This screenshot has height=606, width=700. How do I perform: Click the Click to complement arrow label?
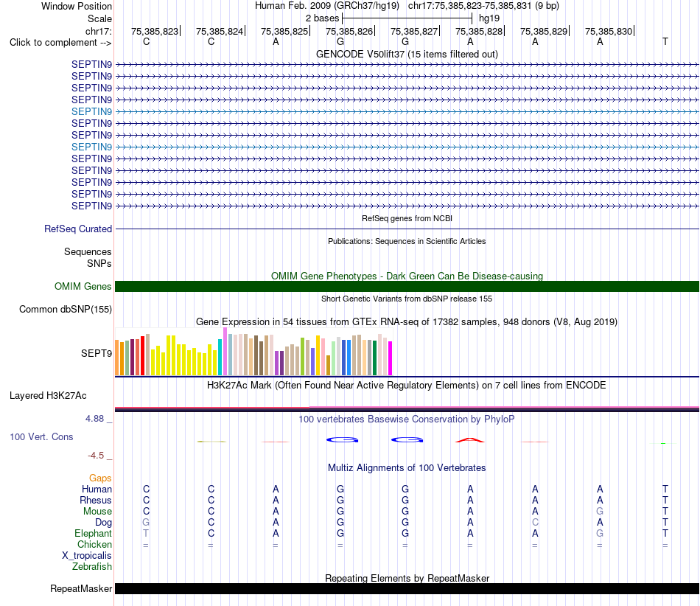tap(60, 43)
